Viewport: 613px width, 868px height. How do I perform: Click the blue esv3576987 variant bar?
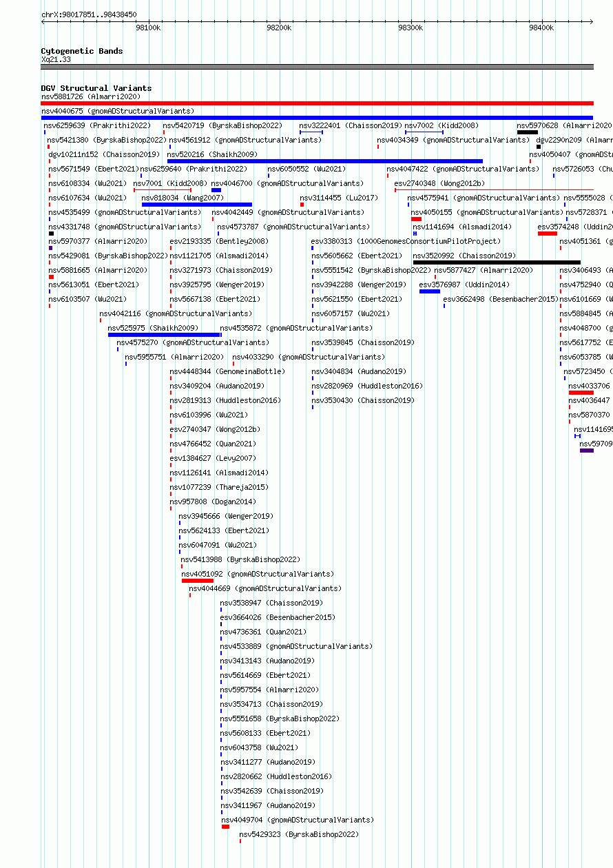pos(430,291)
